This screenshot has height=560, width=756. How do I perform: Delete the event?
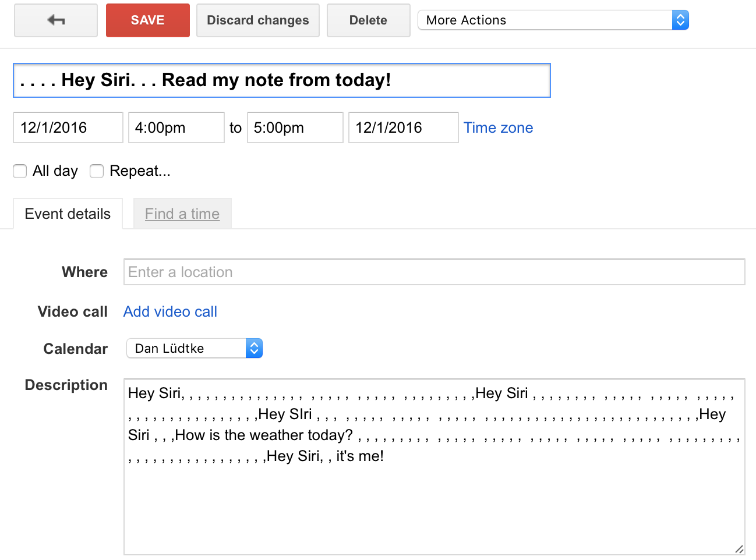(369, 20)
